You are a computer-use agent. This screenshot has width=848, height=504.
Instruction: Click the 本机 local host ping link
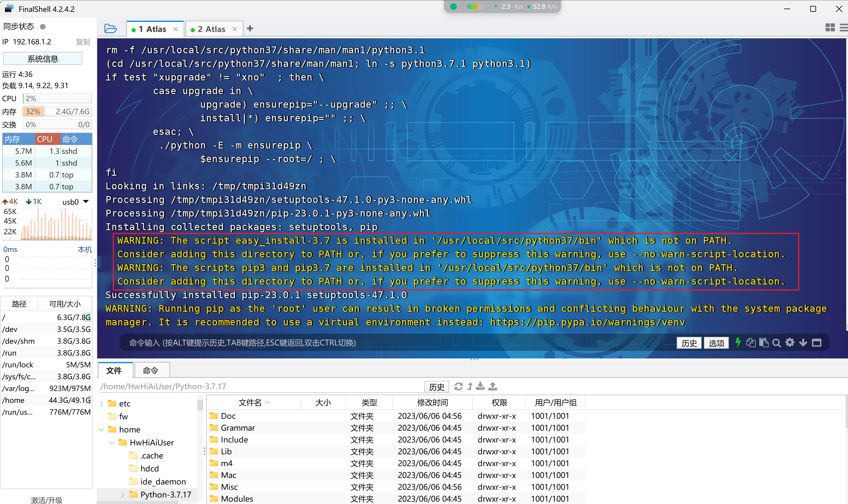[85, 250]
